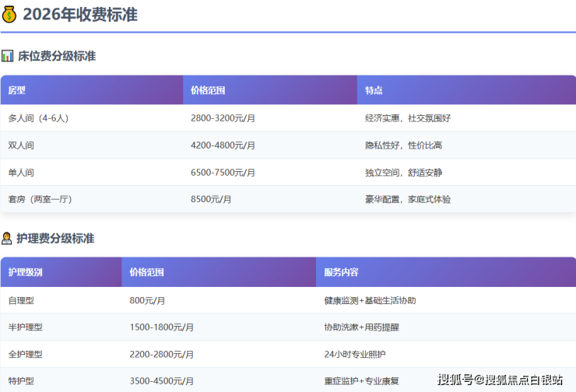The height and width of the screenshot is (392, 576).
Task: Click the 双人间 room type cell
Action: pos(21,145)
